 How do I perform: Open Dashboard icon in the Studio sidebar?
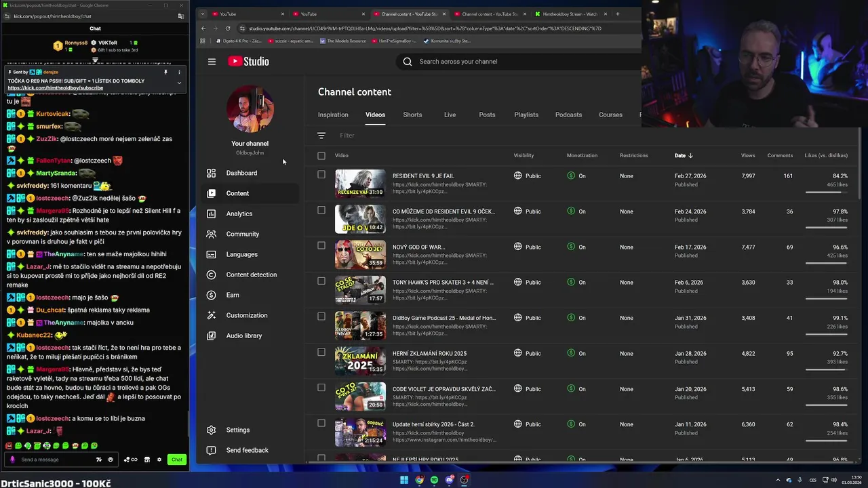coord(211,173)
